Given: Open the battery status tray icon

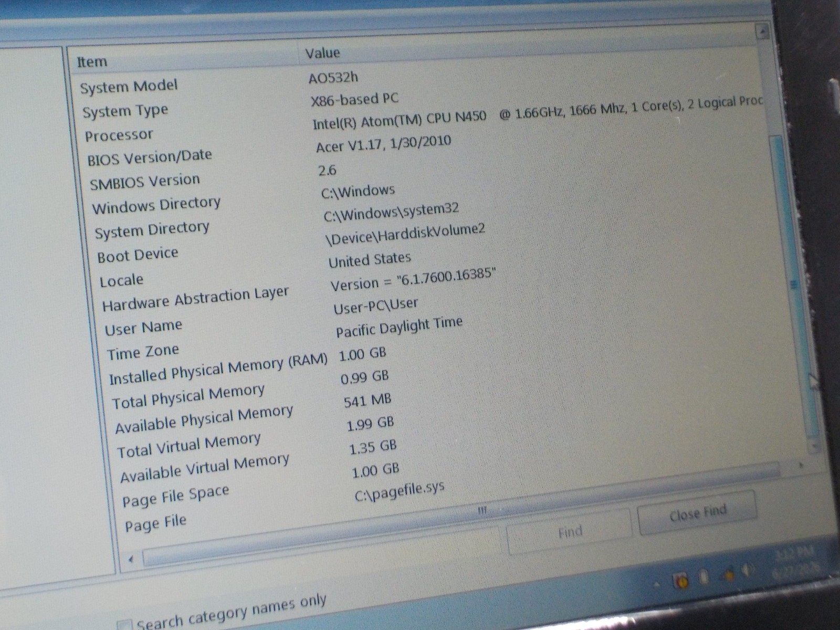Looking at the screenshot, I should (704, 577).
